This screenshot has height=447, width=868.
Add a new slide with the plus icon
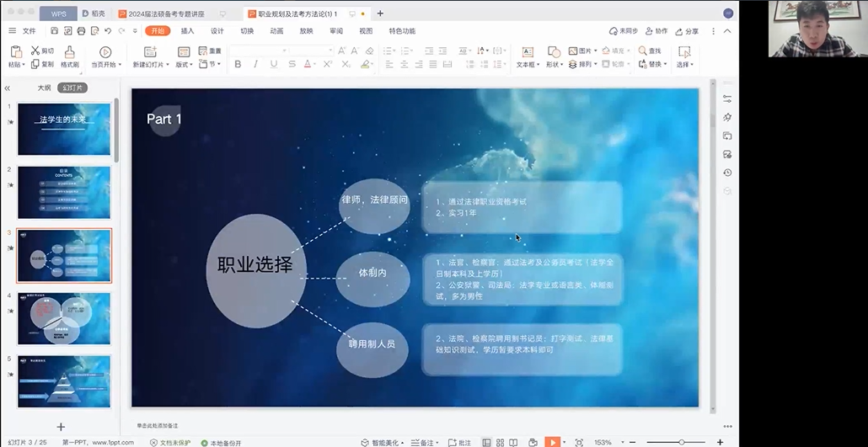(x=61, y=427)
